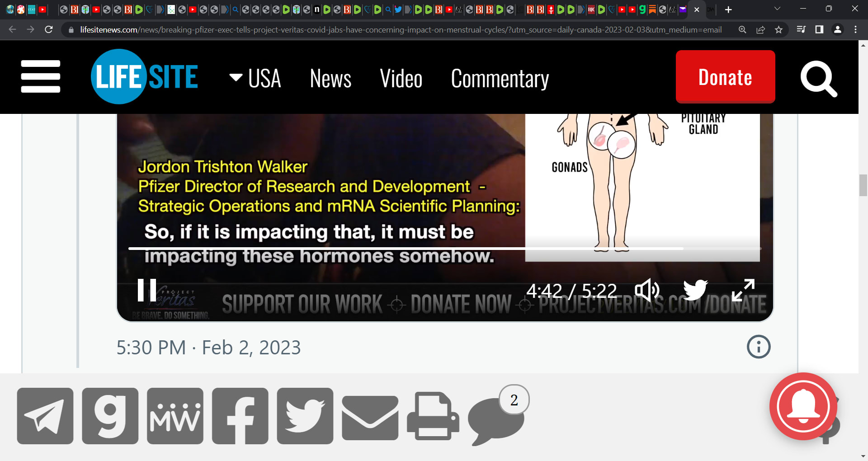The image size is (868, 461).
Task: Enter fullscreen on the video
Action: click(x=743, y=290)
